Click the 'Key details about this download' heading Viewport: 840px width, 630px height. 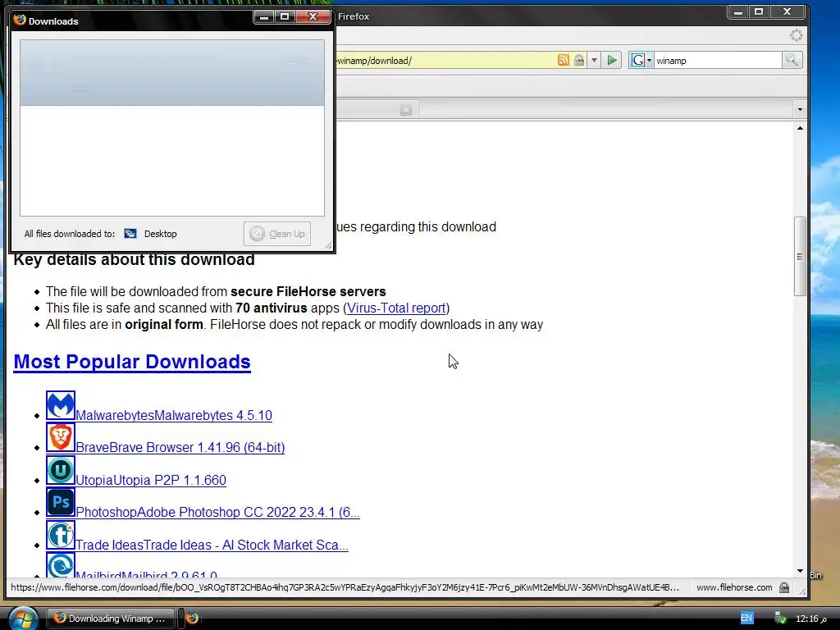(134, 260)
